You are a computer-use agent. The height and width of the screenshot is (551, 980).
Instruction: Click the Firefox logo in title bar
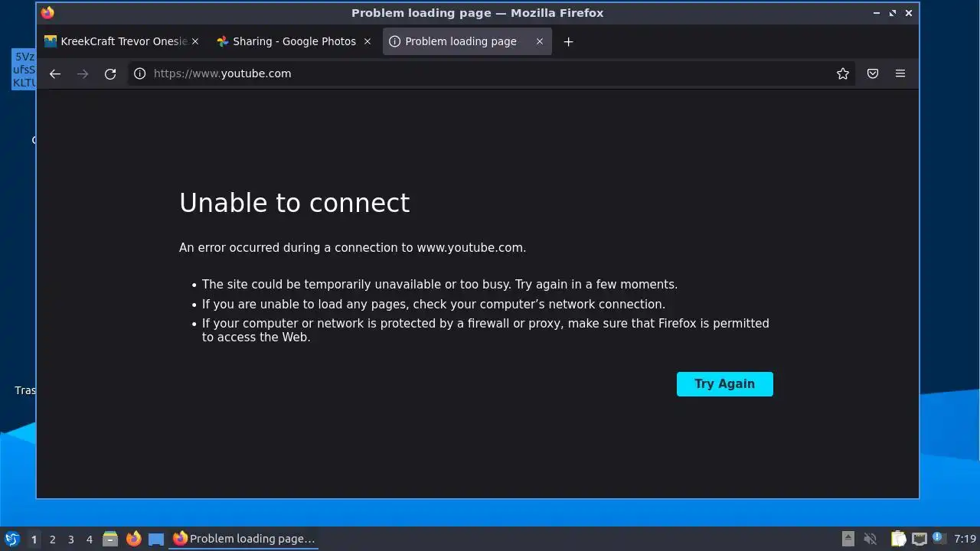[47, 12]
